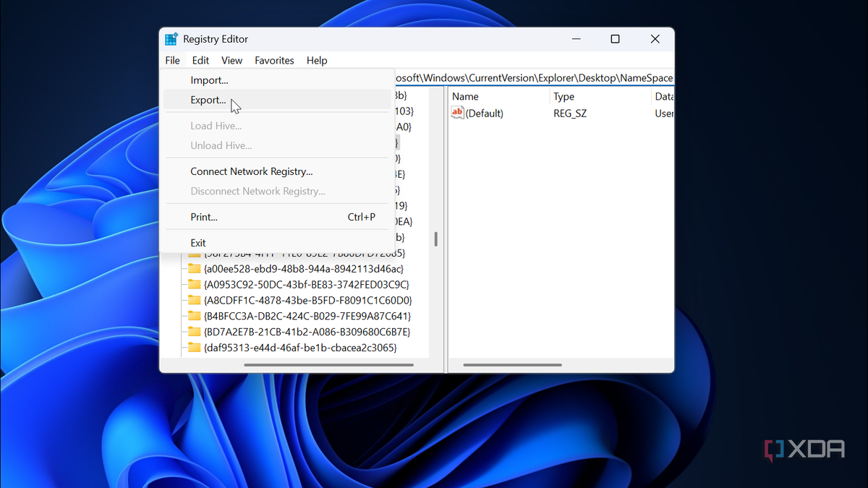This screenshot has height=488, width=868.
Task: Select the {A8CDFF1C-4878-43be-B5FD-F8091C1C60D0} key label
Action: pos(307,300)
